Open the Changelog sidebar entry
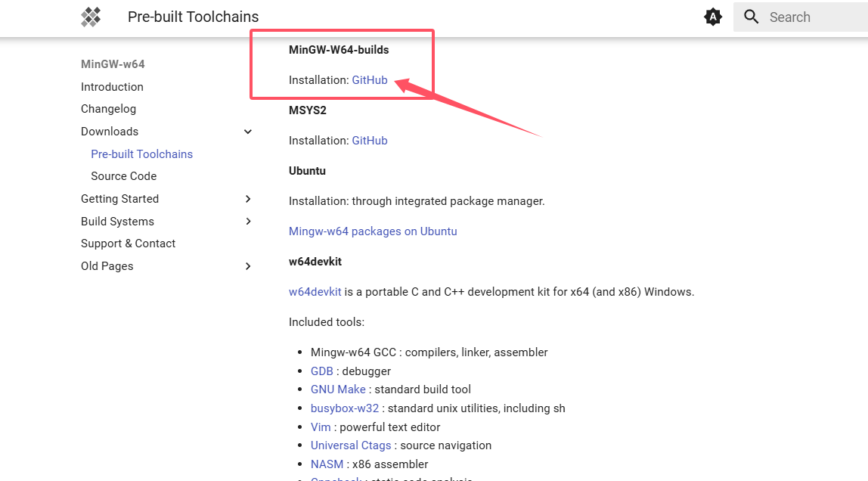The image size is (868, 481). [x=109, y=109]
